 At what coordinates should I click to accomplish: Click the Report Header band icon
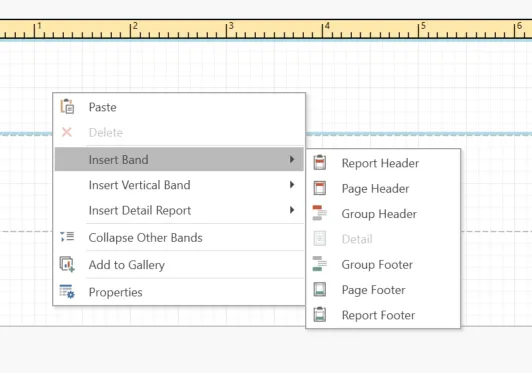coord(320,163)
